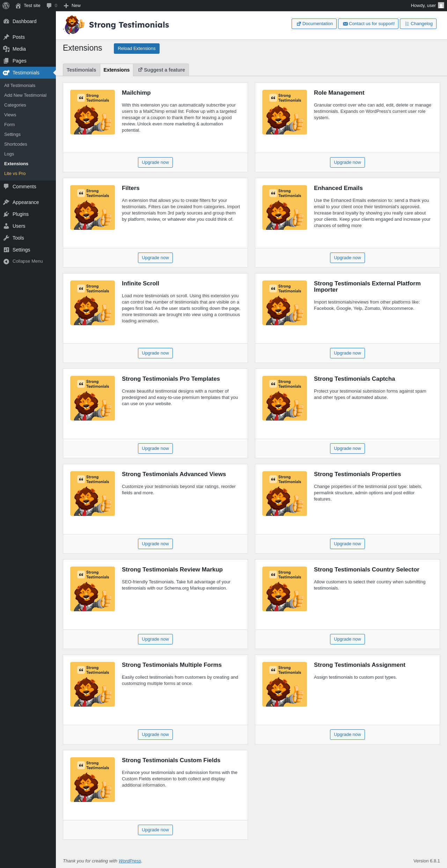
Task: Click the Strong Testimonials lion logo in header
Action: click(x=74, y=25)
